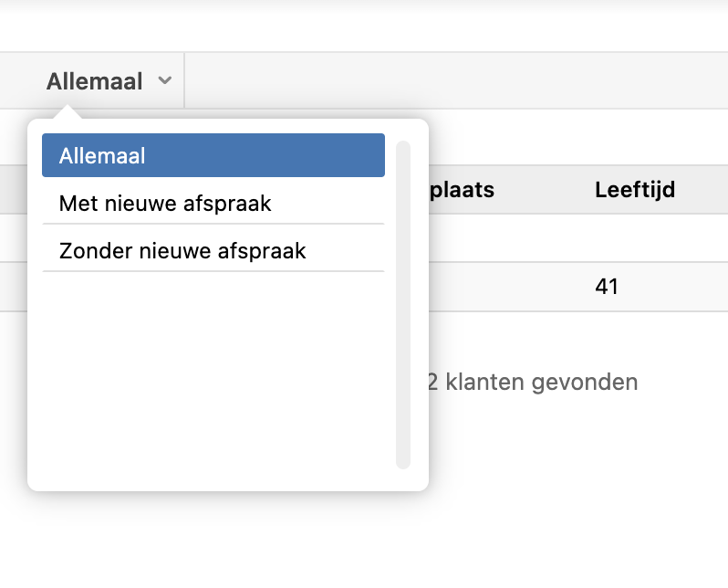Click the popup list vertical scrollbar

coord(403,301)
